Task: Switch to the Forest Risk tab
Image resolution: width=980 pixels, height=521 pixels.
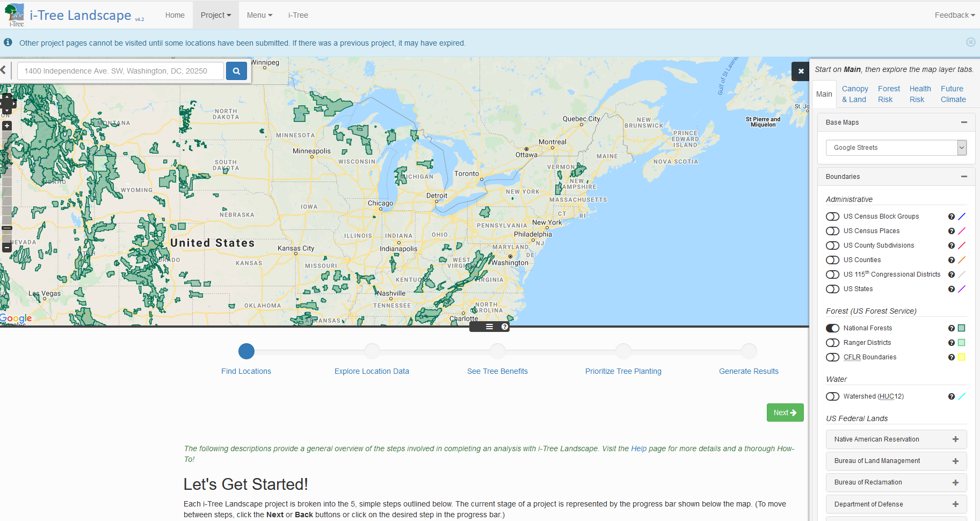Action: (889, 94)
